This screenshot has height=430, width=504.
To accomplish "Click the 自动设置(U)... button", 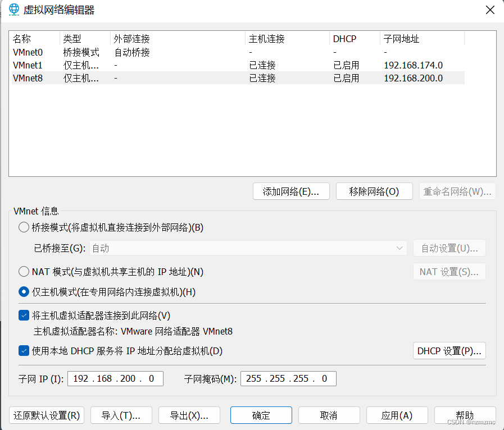I will tap(449, 248).
